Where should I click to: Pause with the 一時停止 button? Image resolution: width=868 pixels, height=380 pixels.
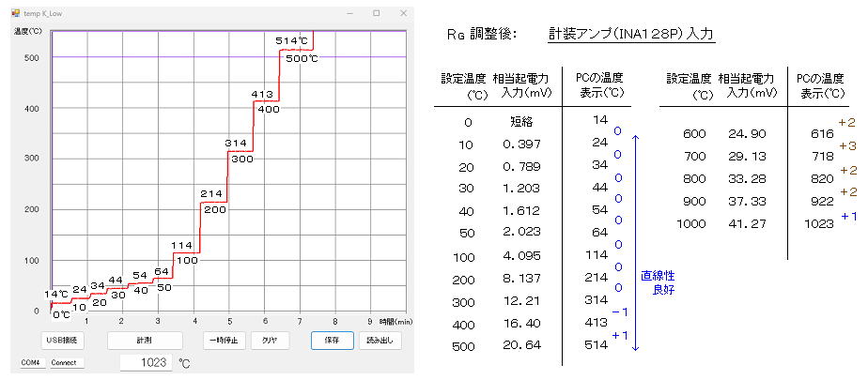click(x=225, y=341)
